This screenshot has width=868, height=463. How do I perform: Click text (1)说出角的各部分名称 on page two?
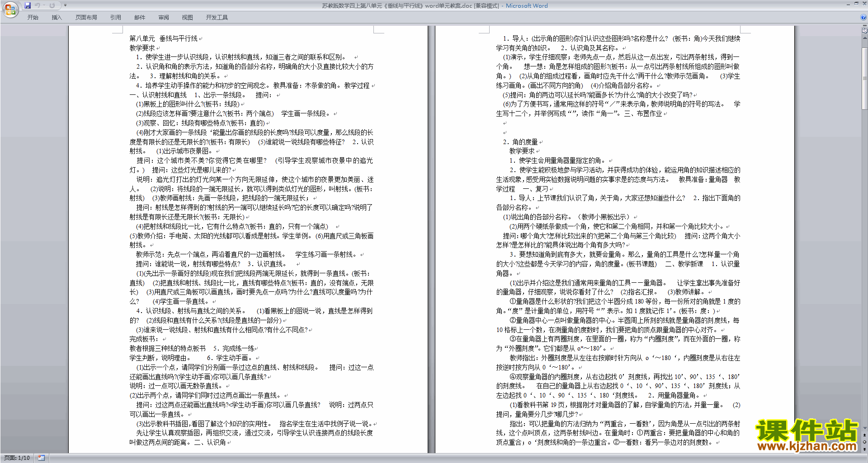(538, 217)
